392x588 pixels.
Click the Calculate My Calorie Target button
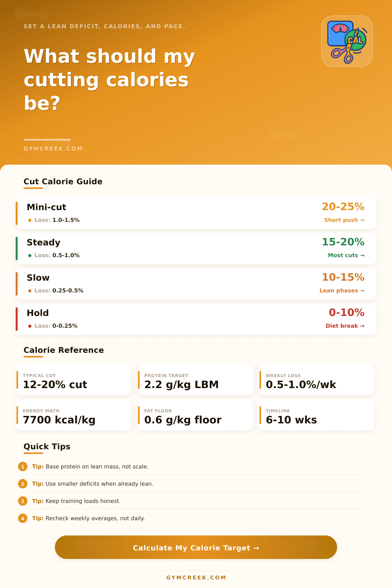[x=196, y=548]
